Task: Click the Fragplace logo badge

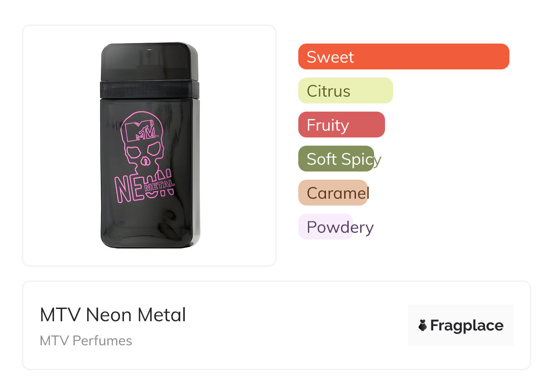Action: click(460, 325)
